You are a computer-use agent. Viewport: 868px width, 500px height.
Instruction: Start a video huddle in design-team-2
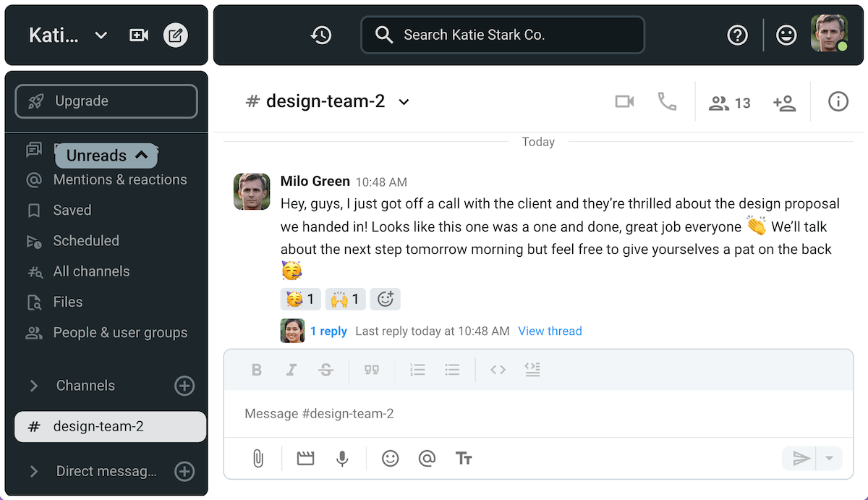tap(624, 101)
